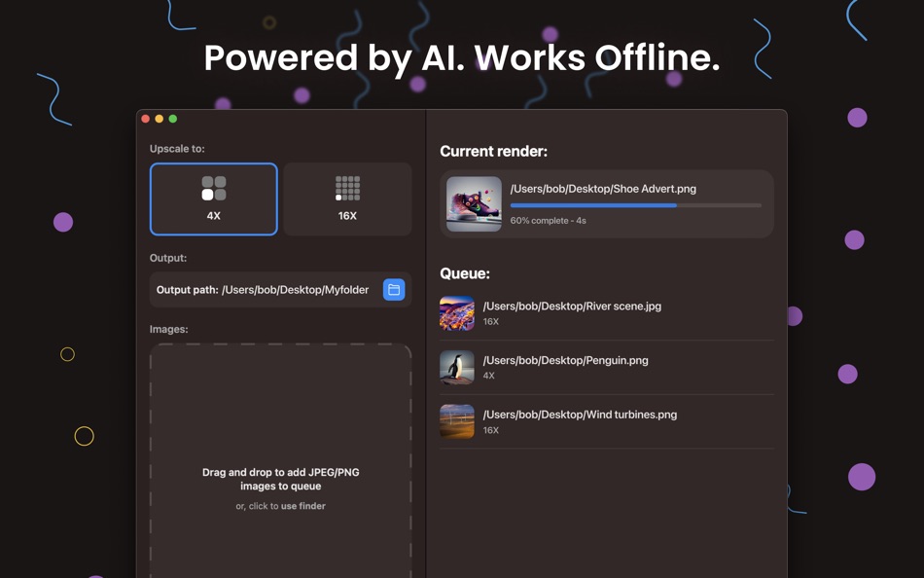The image size is (924, 578).
Task: Minimize the app with the yellow button
Action: pyautogui.click(x=158, y=117)
